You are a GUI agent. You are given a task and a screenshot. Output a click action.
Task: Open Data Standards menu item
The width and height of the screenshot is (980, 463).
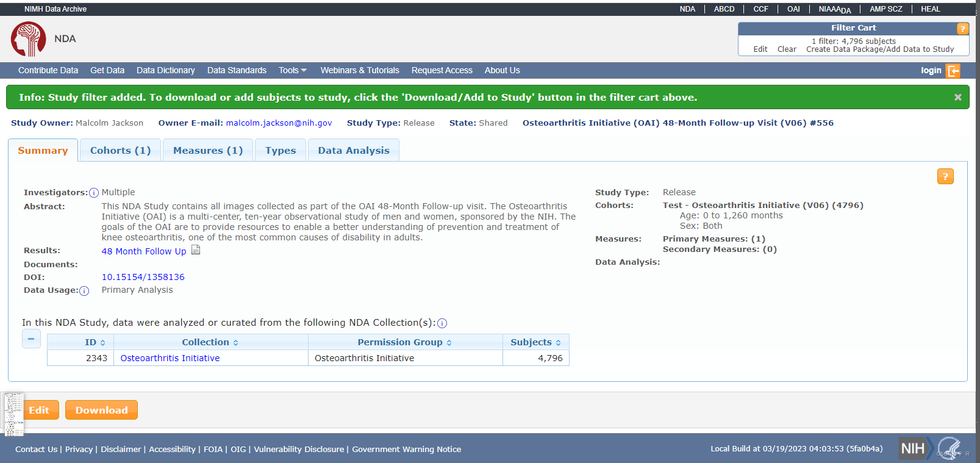pos(237,70)
